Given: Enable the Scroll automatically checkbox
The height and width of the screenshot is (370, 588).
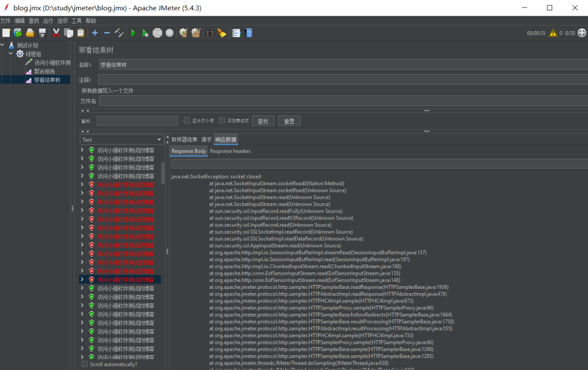Looking at the screenshot, I should (85, 364).
